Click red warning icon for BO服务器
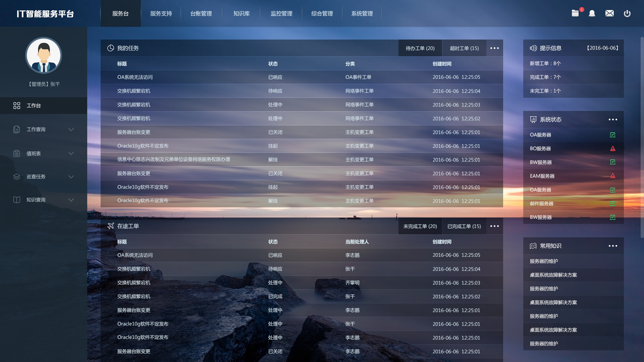The height and width of the screenshot is (362, 644). tap(612, 148)
